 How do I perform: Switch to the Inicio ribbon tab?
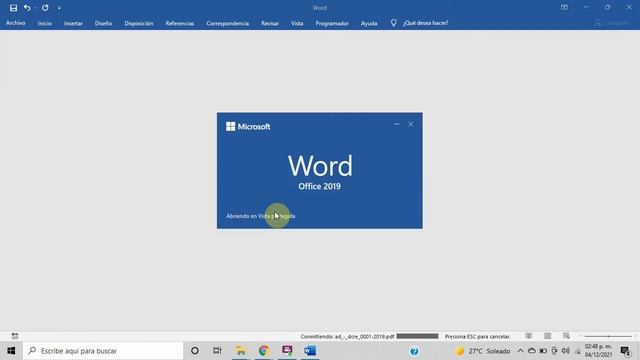(x=44, y=23)
